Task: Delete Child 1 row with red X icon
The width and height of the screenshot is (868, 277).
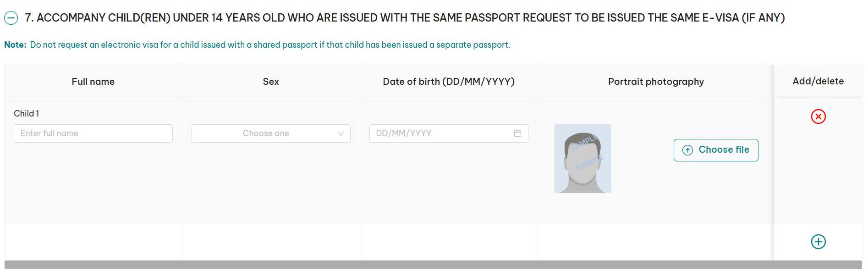Action: pyautogui.click(x=818, y=116)
